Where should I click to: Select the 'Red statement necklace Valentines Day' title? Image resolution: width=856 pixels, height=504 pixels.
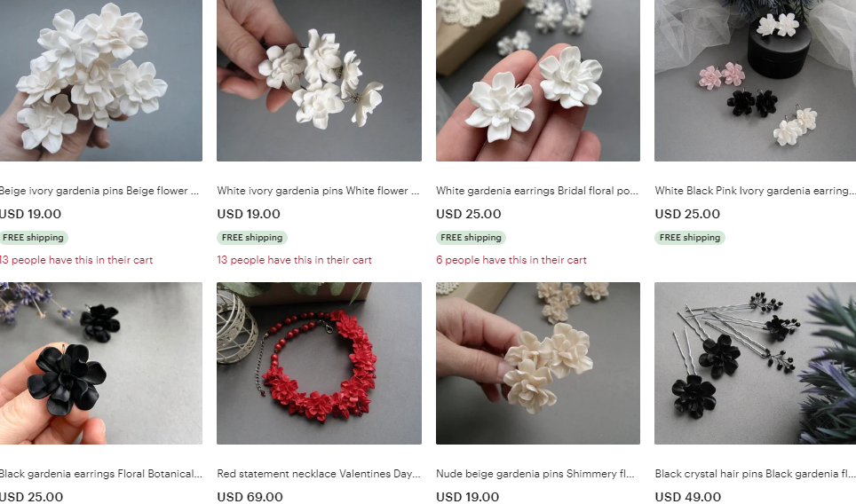[x=319, y=474]
